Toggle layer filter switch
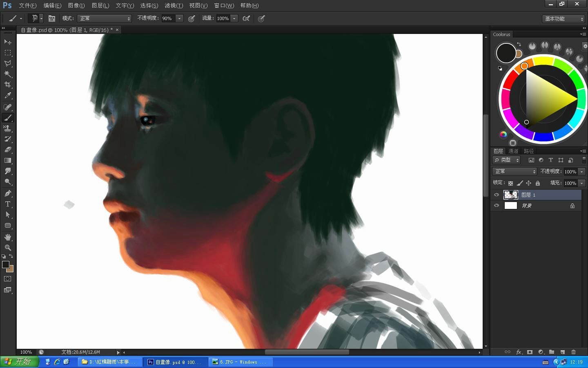Screen dimensions: 588x368 [x=584, y=160]
